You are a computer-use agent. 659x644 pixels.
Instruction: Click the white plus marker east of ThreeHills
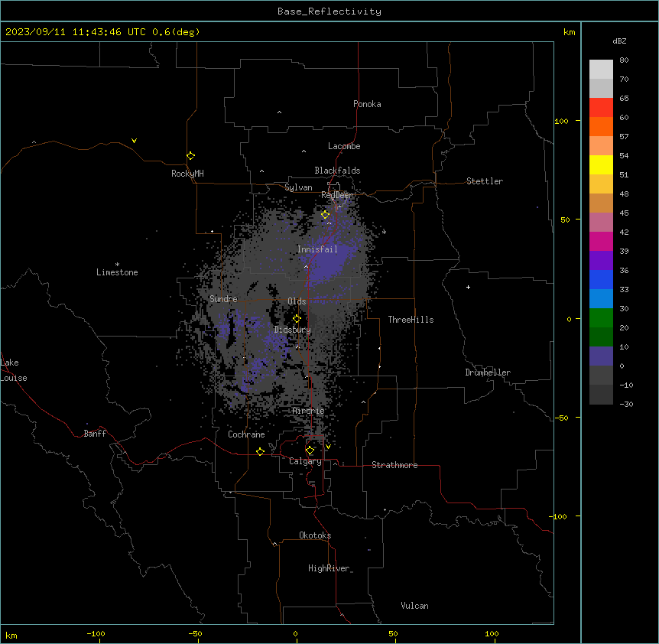click(468, 287)
